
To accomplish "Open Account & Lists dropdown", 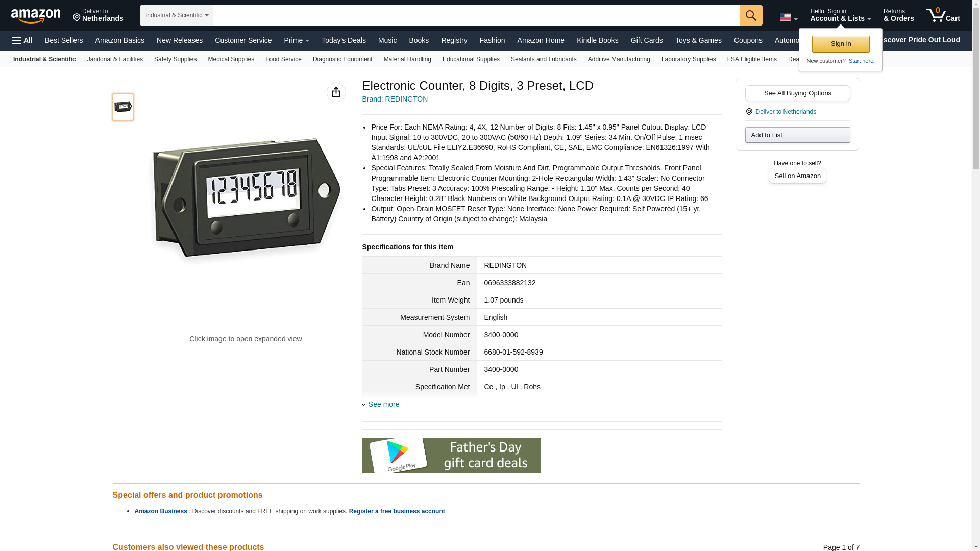I will point(840,15).
